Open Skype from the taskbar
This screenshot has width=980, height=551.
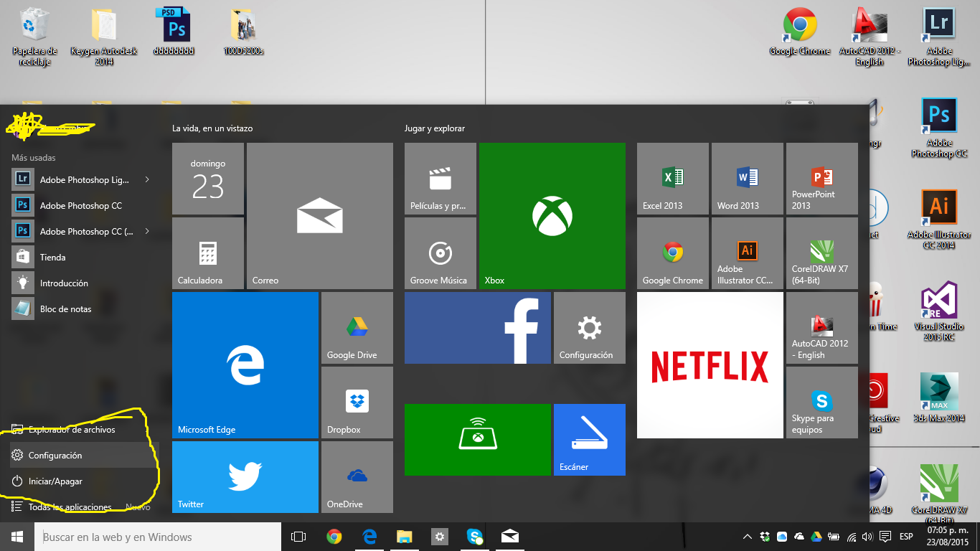coord(475,537)
